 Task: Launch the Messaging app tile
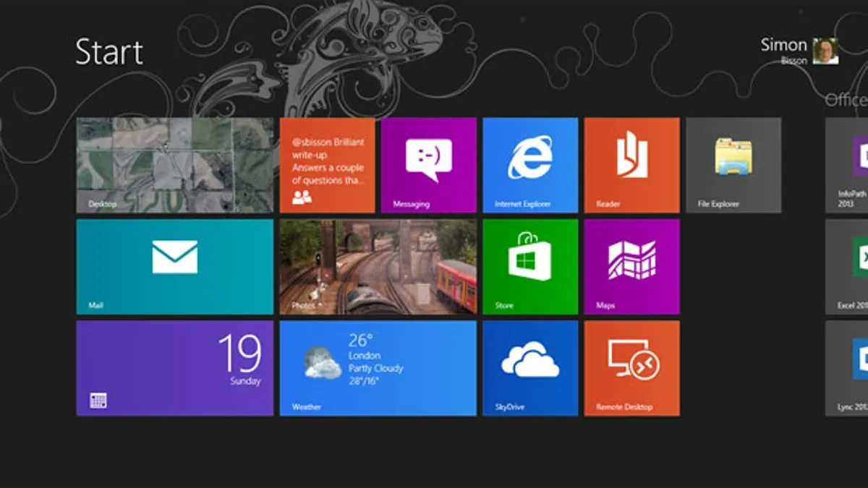(x=428, y=166)
